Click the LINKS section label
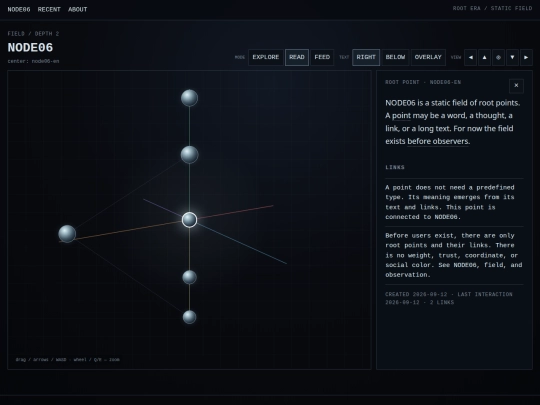The image size is (540, 405). [x=395, y=167]
